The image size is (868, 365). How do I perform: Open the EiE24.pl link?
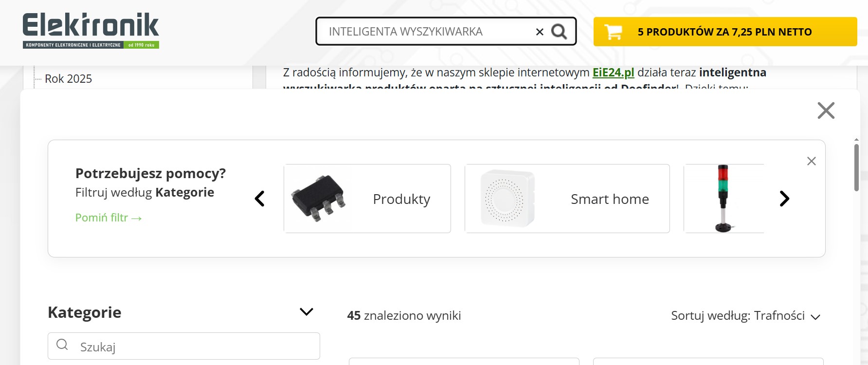pos(613,73)
